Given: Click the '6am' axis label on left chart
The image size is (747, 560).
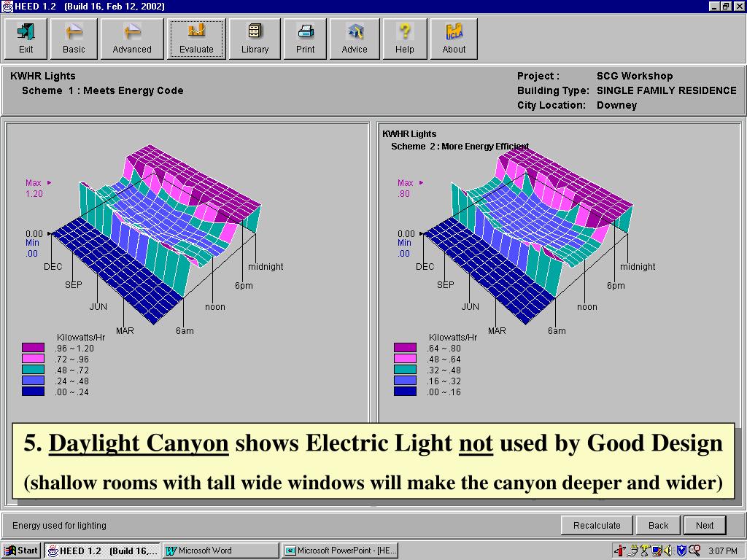Looking at the screenshot, I should click(185, 330).
